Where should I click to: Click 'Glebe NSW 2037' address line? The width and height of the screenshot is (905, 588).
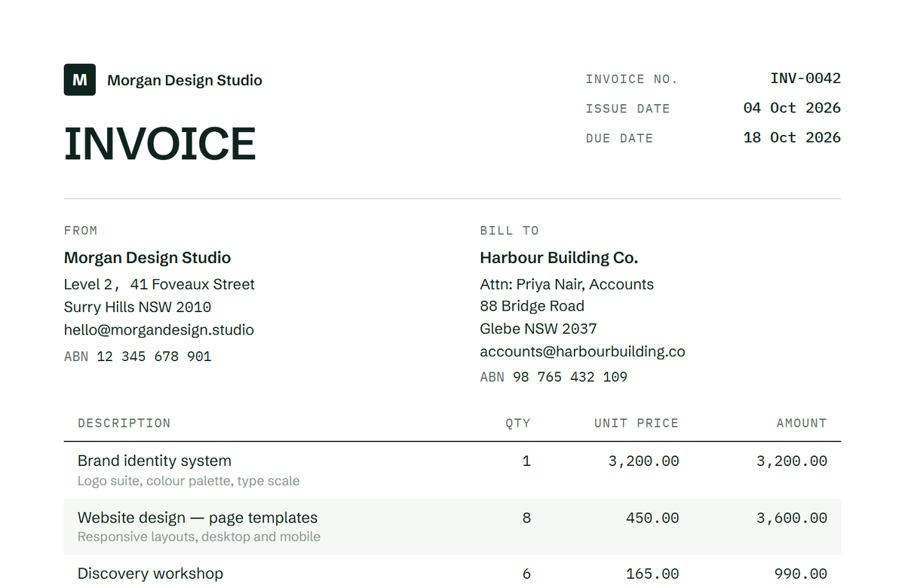coord(538,329)
